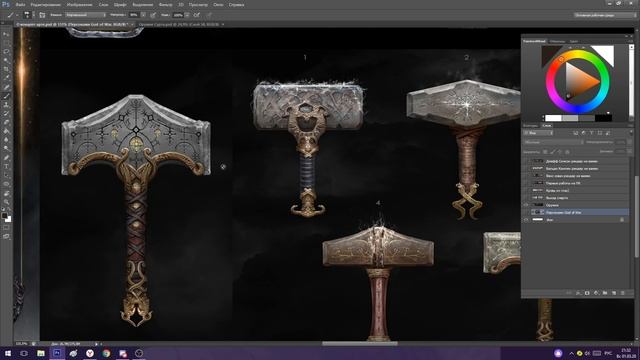Enable airbrush mode in options bar
The height and width of the screenshot is (360, 640).
197,15
